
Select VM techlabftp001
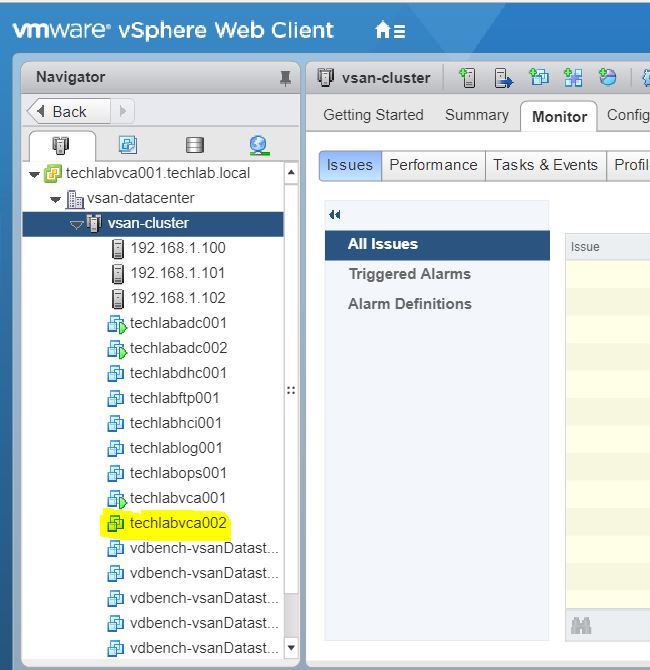[174, 398]
